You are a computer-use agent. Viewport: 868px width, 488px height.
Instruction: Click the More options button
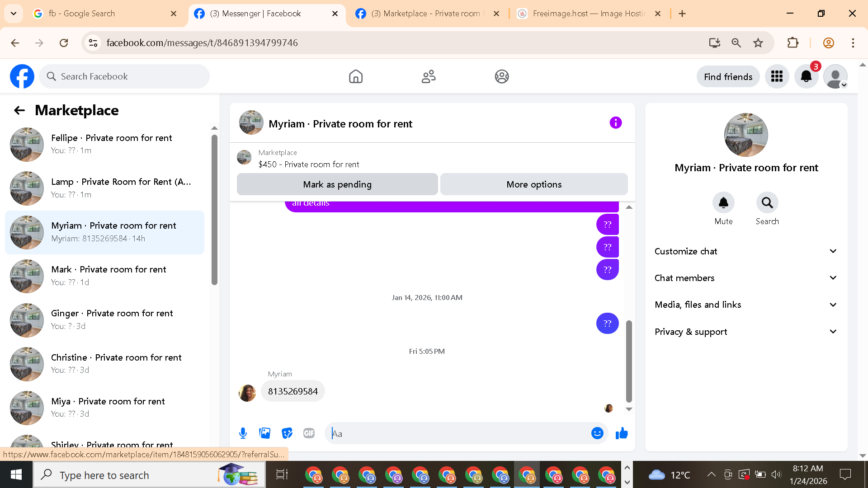(x=534, y=184)
